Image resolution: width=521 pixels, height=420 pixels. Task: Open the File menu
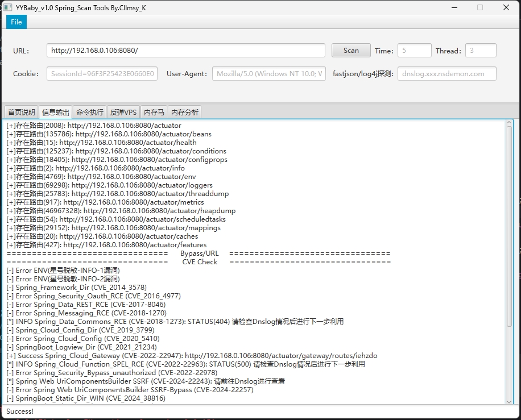click(16, 22)
